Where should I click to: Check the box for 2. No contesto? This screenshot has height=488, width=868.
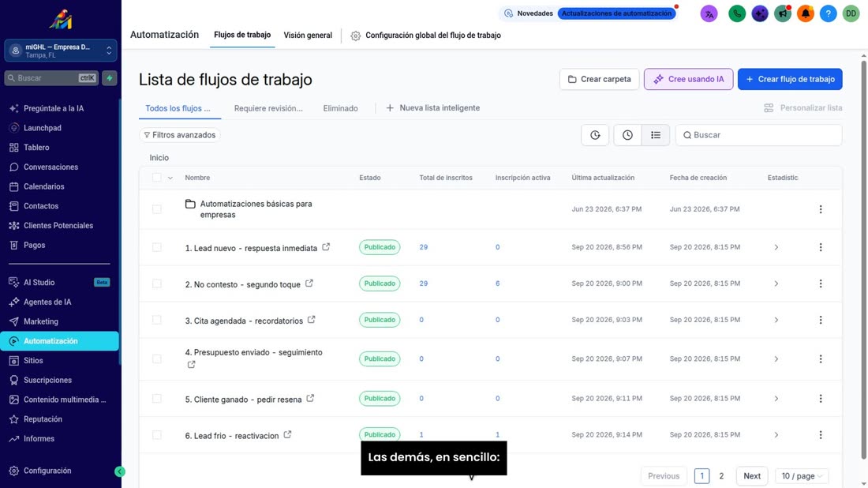pos(157,283)
